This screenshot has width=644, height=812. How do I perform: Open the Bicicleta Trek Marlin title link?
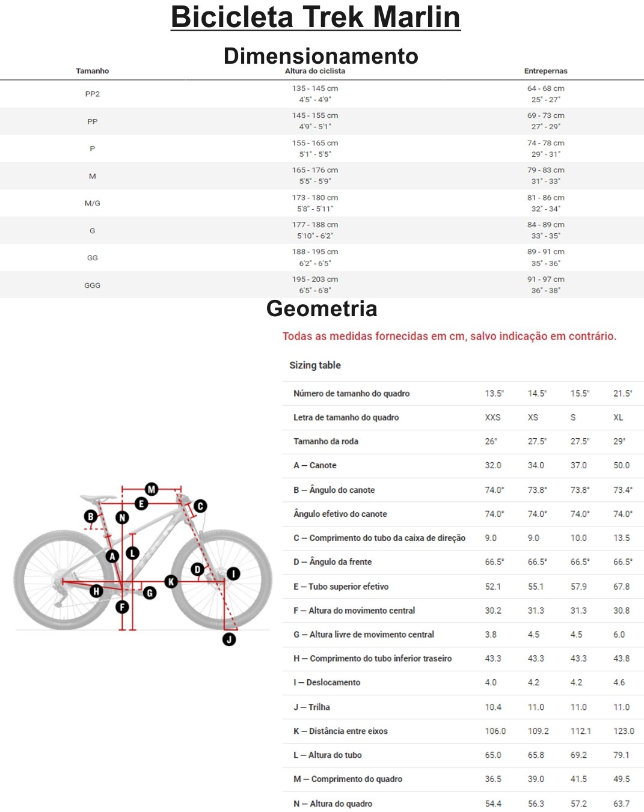coord(316,17)
